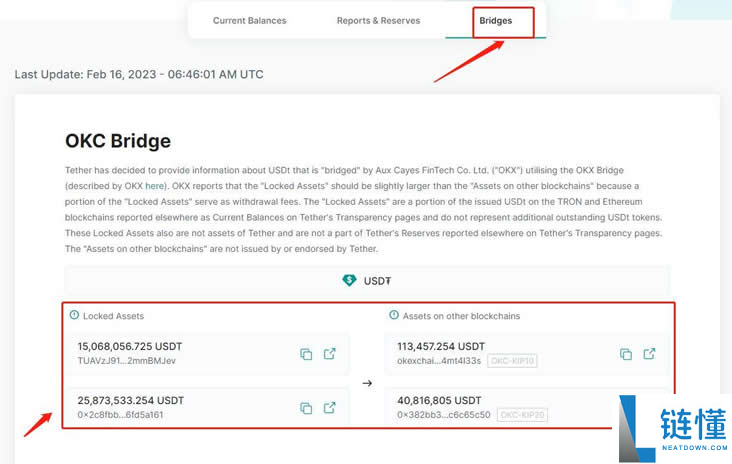The image size is (732, 464).
Task: Click the okexchai...4mt4l33s address text
Action: coord(439,361)
